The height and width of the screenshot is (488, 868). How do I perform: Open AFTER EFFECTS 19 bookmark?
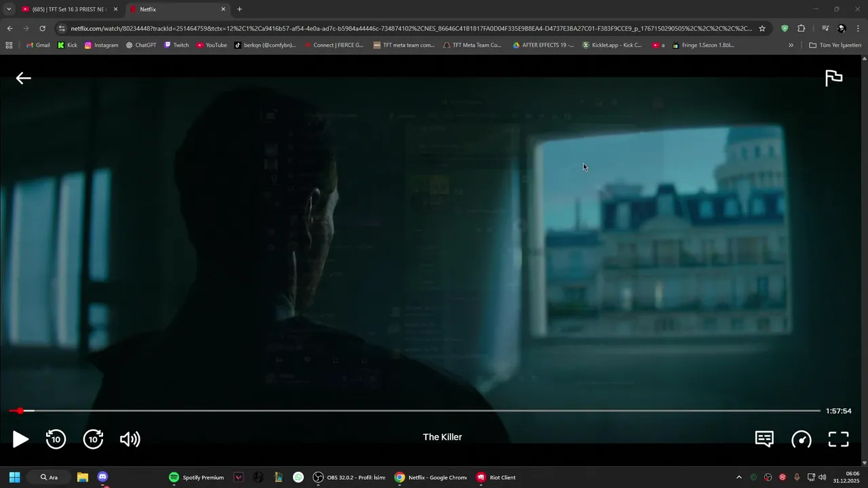(543, 45)
